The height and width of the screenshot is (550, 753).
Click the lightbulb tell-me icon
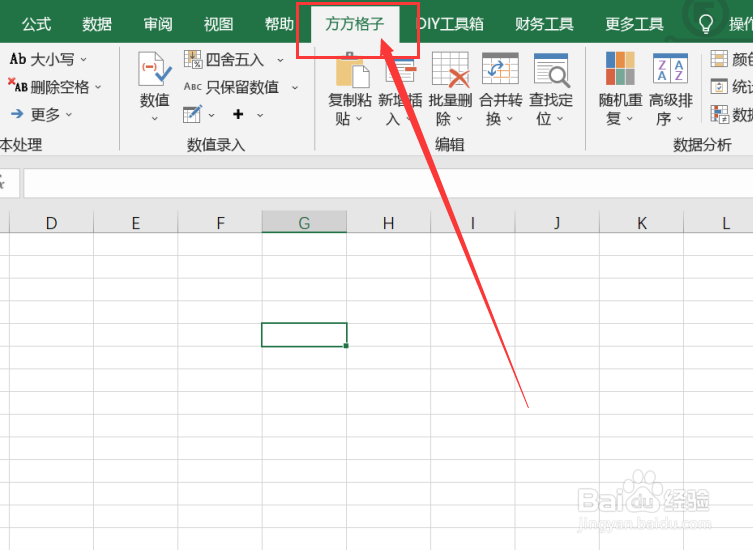click(x=705, y=24)
